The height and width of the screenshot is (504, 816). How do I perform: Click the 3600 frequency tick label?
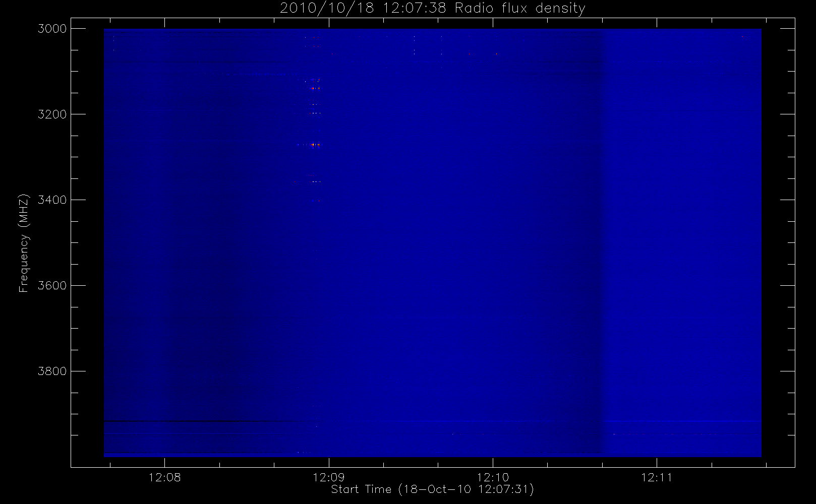click(52, 286)
